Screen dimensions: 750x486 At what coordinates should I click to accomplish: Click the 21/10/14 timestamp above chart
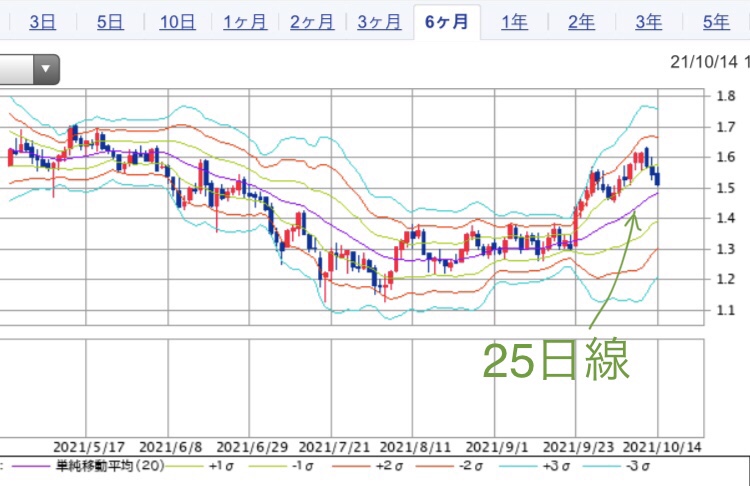click(708, 62)
